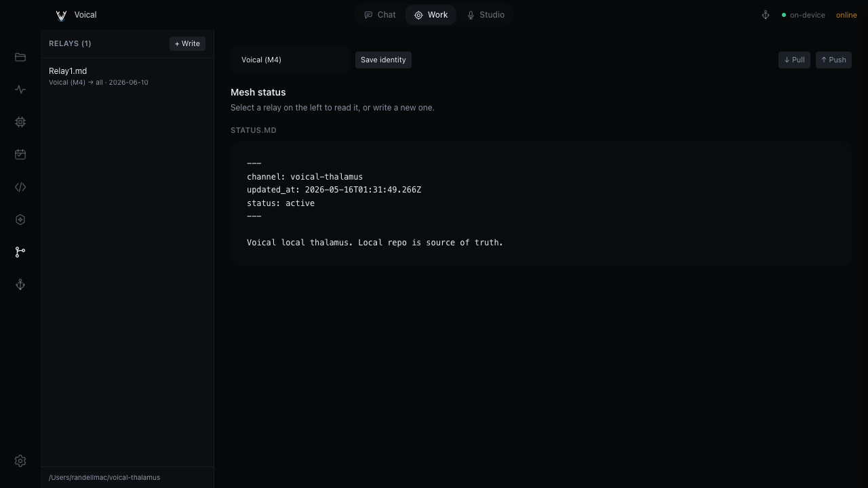Switch to the Chat tab
This screenshot has height=488, width=868.
point(380,15)
